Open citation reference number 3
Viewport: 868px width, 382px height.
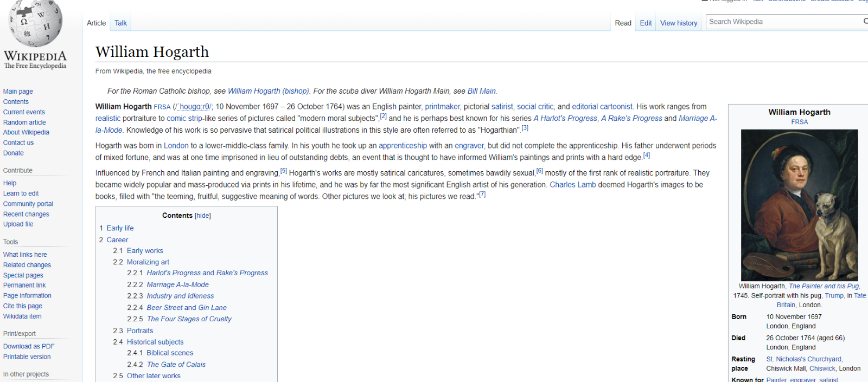(x=525, y=128)
